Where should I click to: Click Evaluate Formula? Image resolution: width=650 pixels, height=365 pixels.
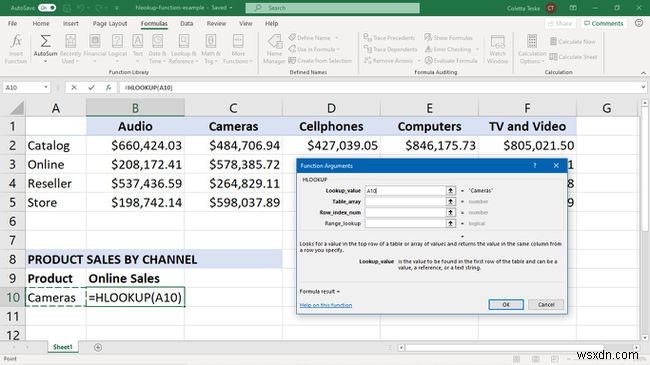pyautogui.click(x=451, y=61)
